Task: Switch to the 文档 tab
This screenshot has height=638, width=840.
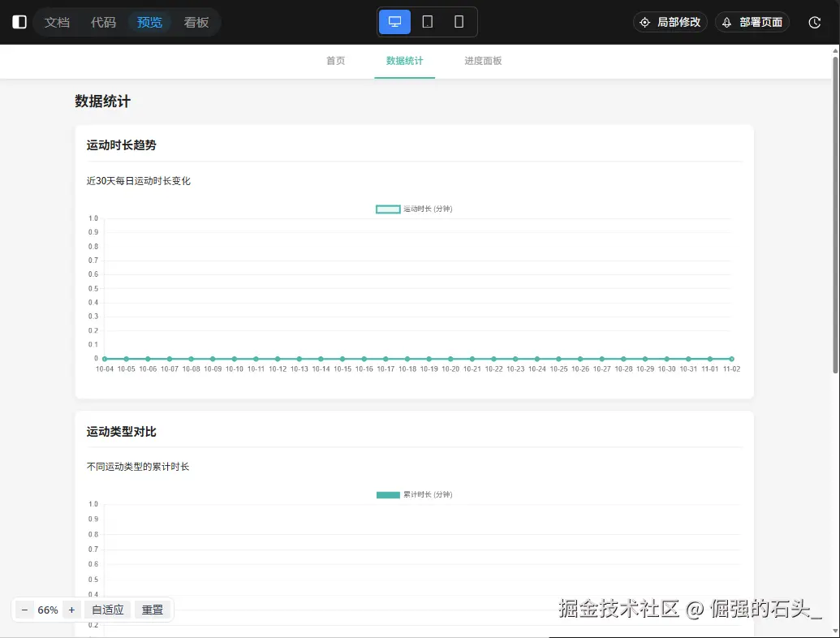Action: tap(57, 23)
